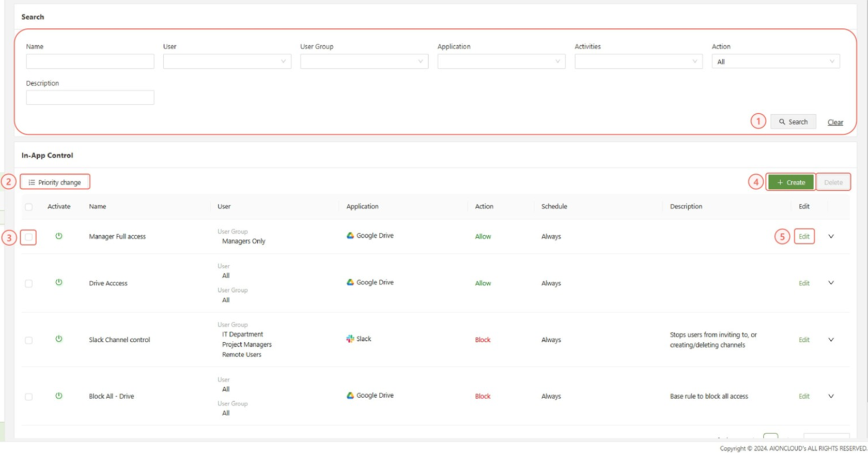868x455 pixels.
Task: Open the User Group filter dropdown
Action: [x=364, y=62]
